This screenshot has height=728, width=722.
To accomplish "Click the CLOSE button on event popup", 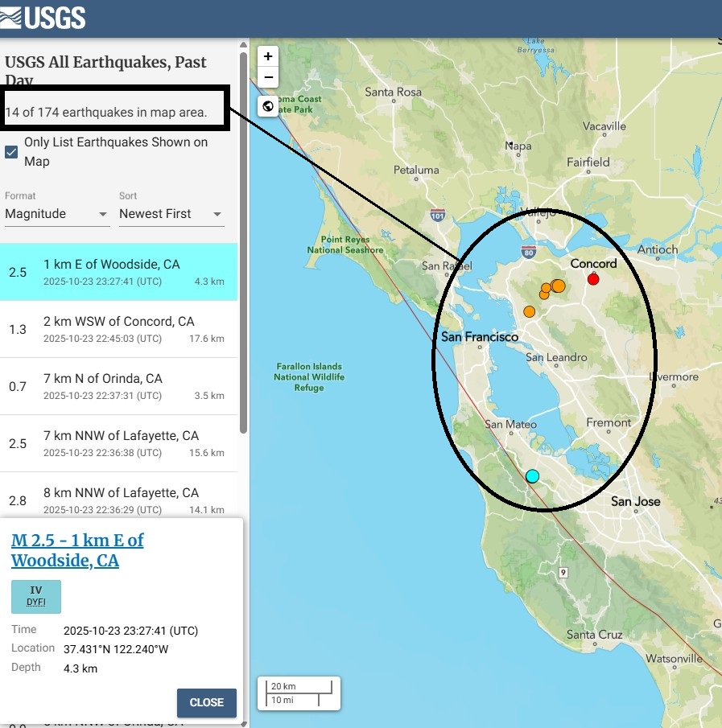I will click(207, 702).
